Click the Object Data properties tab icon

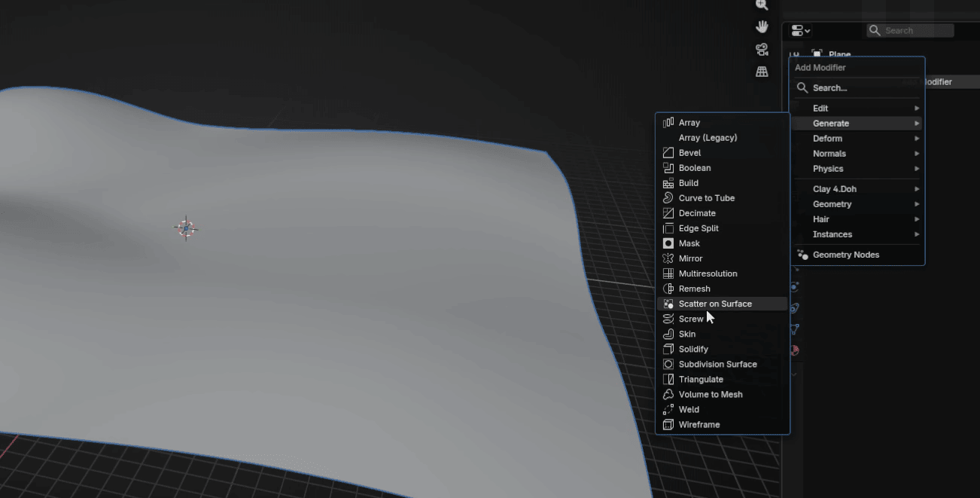click(794, 329)
